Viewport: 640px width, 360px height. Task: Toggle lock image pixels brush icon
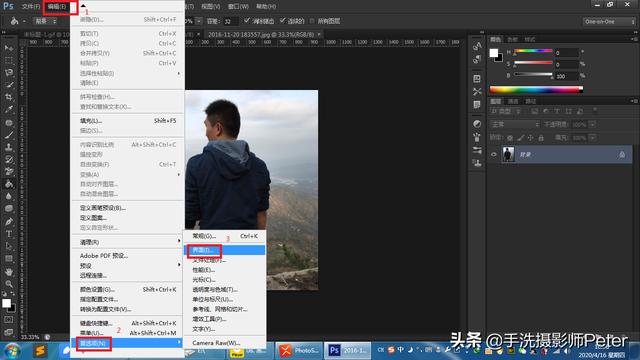(x=520, y=138)
